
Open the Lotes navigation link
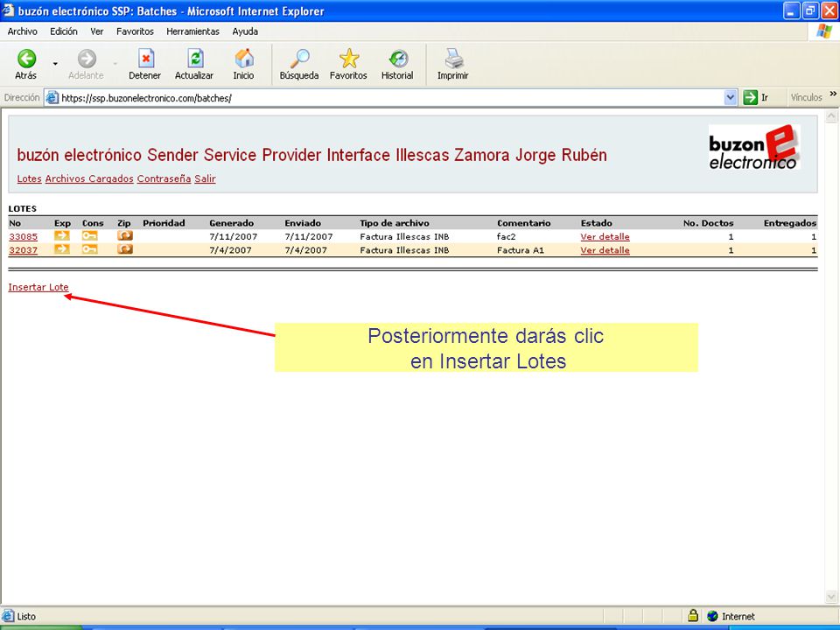[30, 178]
